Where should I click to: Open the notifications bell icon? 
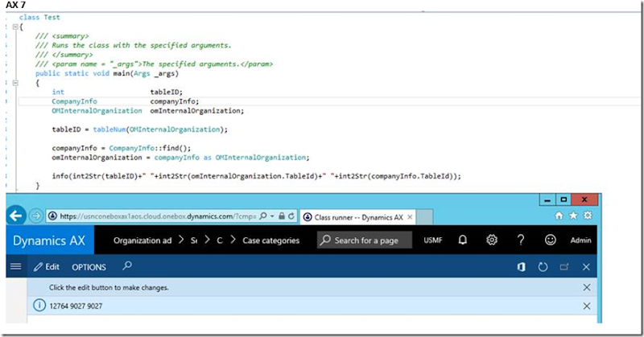click(x=462, y=240)
